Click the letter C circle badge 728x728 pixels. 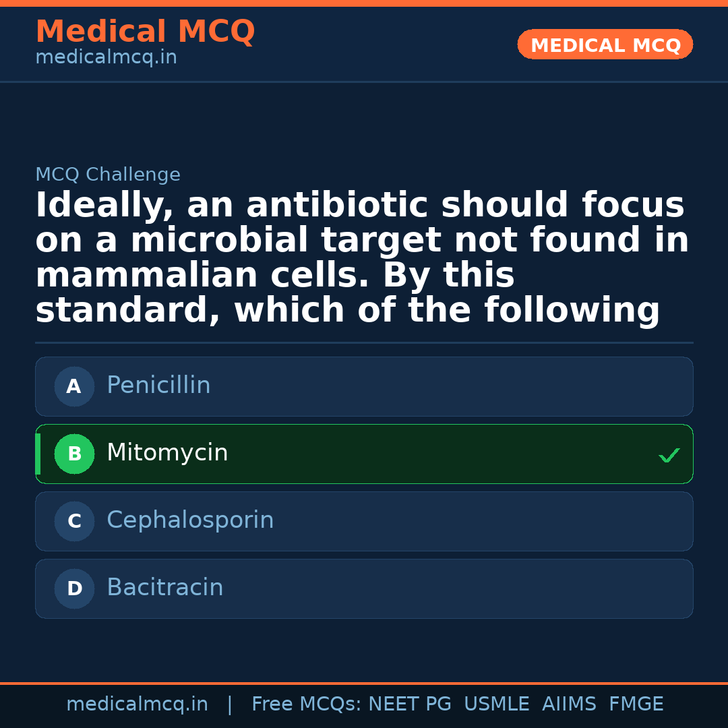tap(74, 522)
